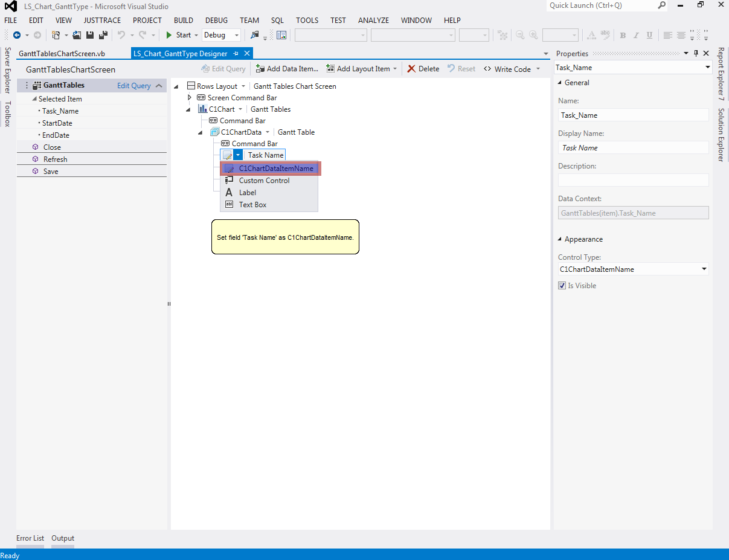
Task: Click the C1Chart chart icon in tree
Action: (202, 109)
